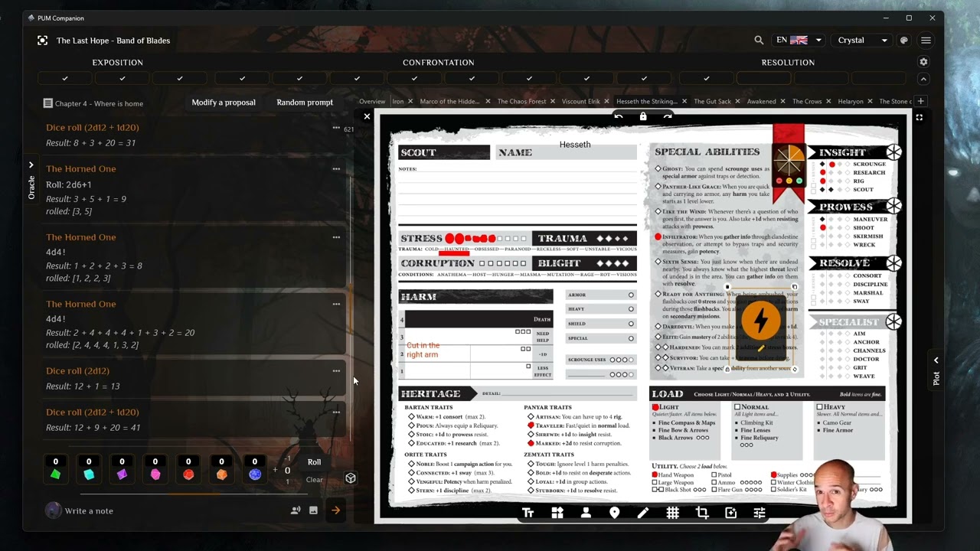Viewport: 980px width, 551px height.
Task: Add a purple d8 die
Action: [x=122, y=474]
